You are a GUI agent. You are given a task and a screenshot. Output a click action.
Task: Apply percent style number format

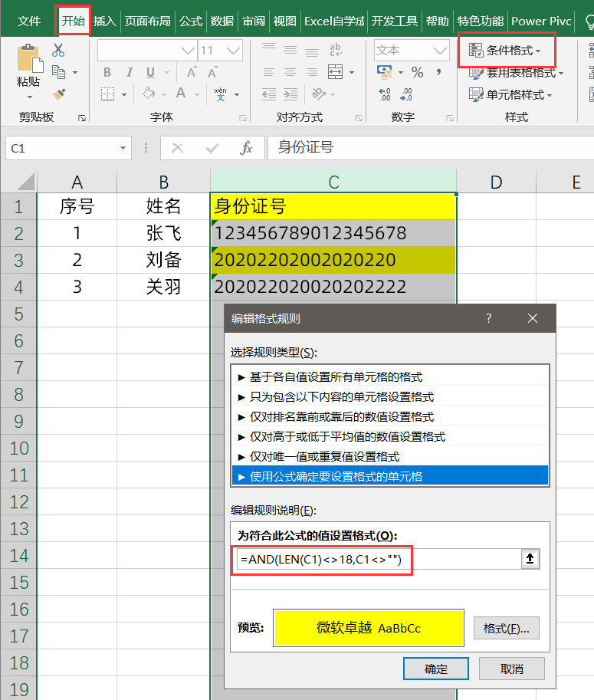(x=418, y=73)
